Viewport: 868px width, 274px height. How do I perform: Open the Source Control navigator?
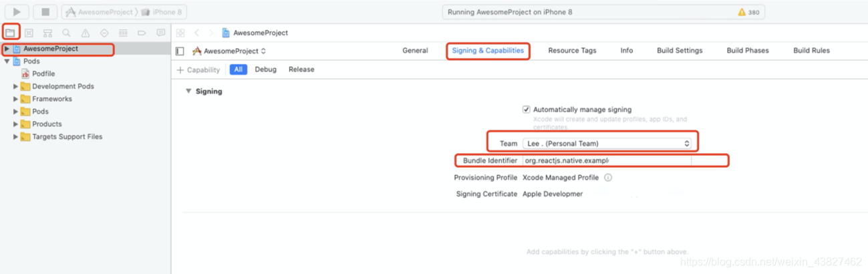coord(29,33)
